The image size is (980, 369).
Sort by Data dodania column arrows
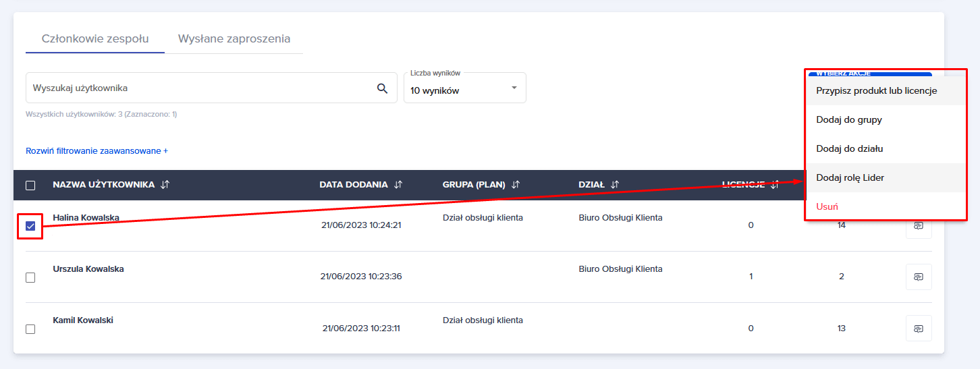click(398, 185)
